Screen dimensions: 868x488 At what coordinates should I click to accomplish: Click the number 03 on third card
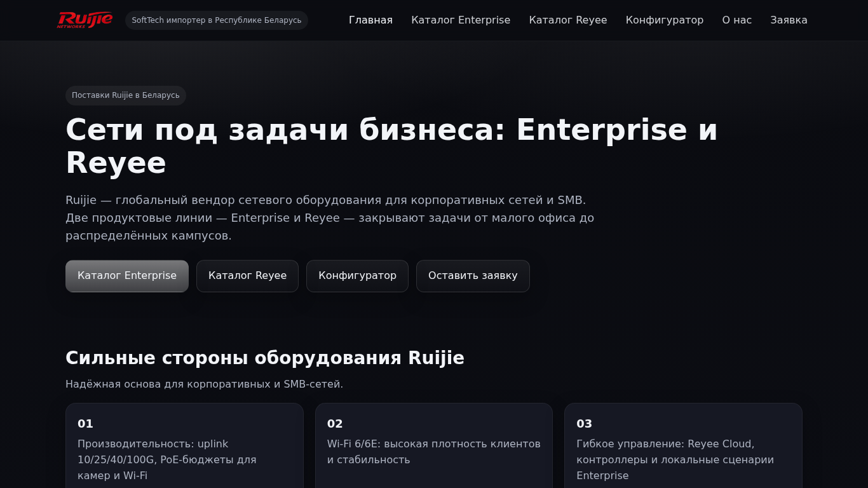tap(584, 424)
